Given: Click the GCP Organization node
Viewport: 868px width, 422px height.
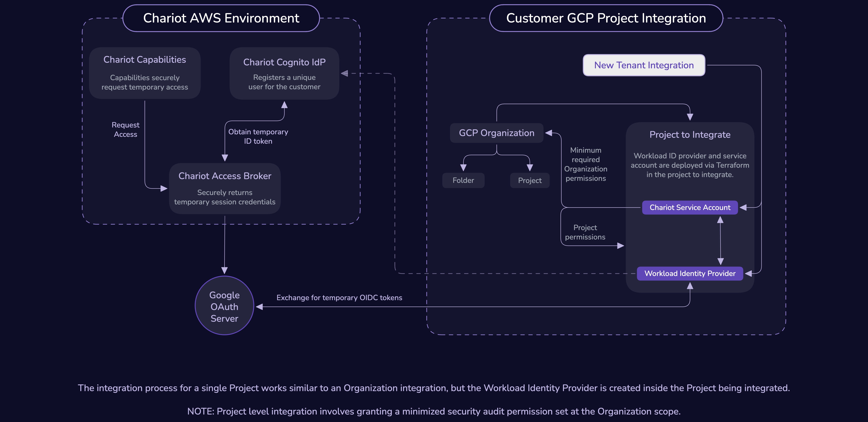Looking at the screenshot, I should click(497, 133).
